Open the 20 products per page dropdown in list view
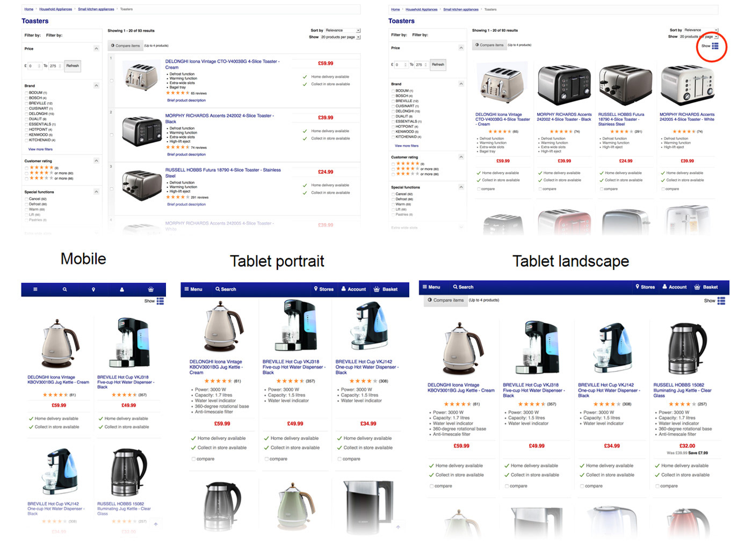752x560 pixels. (340, 37)
